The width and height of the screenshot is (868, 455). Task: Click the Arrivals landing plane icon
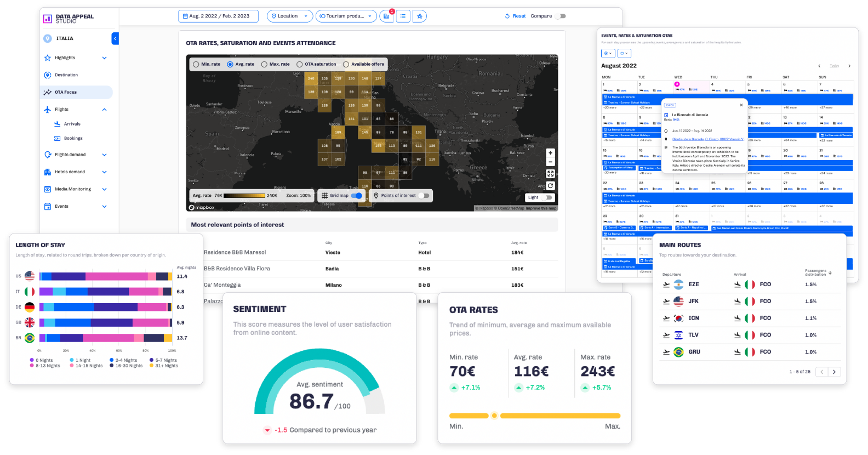[x=58, y=124]
